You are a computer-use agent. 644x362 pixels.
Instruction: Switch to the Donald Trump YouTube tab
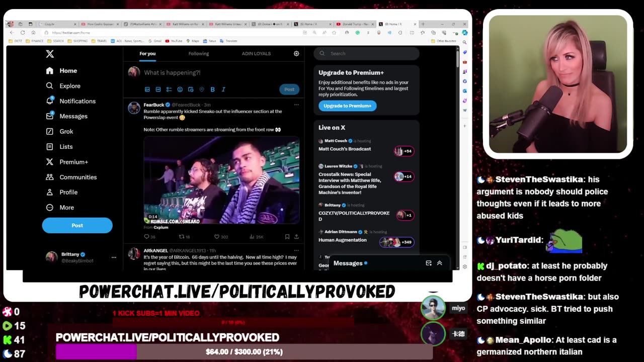(355, 24)
